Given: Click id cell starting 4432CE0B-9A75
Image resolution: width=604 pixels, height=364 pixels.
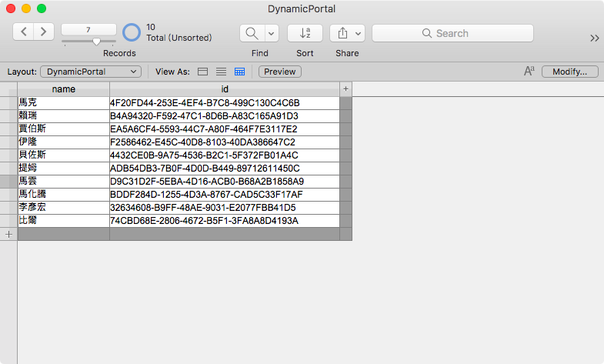Looking at the screenshot, I should [x=225, y=155].
